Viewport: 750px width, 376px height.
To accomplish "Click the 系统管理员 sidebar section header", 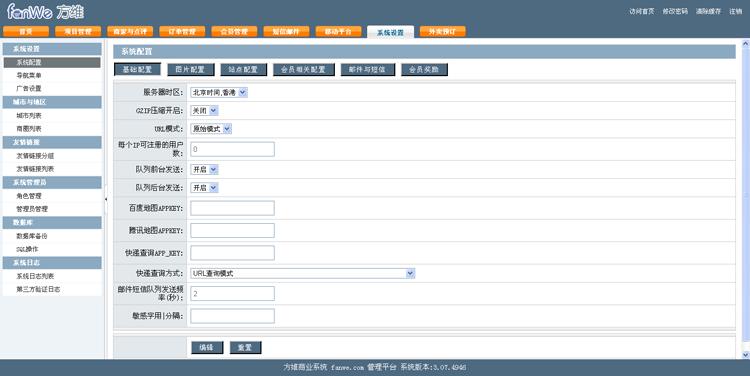I will [x=52, y=182].
